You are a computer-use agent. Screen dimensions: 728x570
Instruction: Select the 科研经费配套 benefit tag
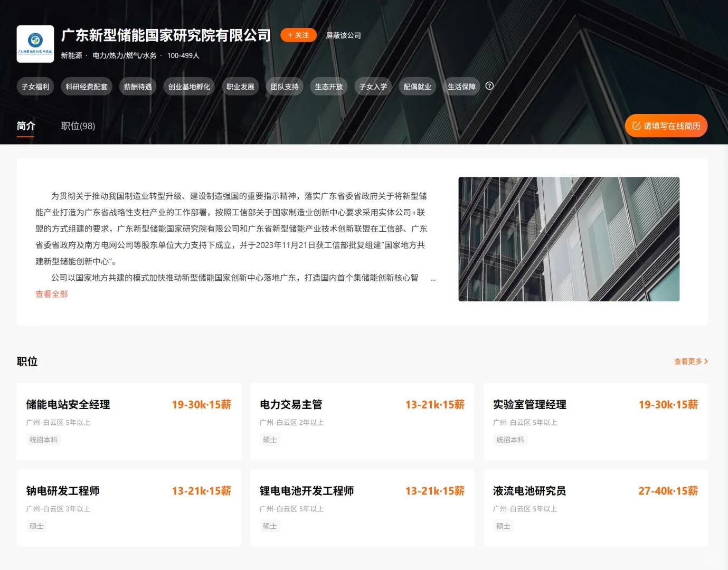click(x=87, y=87)
